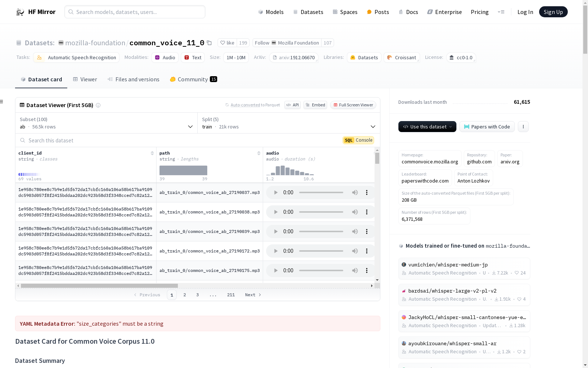Open the Models page
The height and width of the screenshot is (368, 588).
point(271,12)
